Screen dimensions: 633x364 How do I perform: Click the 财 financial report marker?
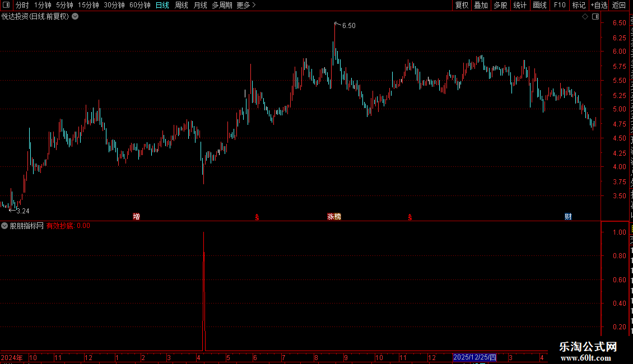pos(568,217)
